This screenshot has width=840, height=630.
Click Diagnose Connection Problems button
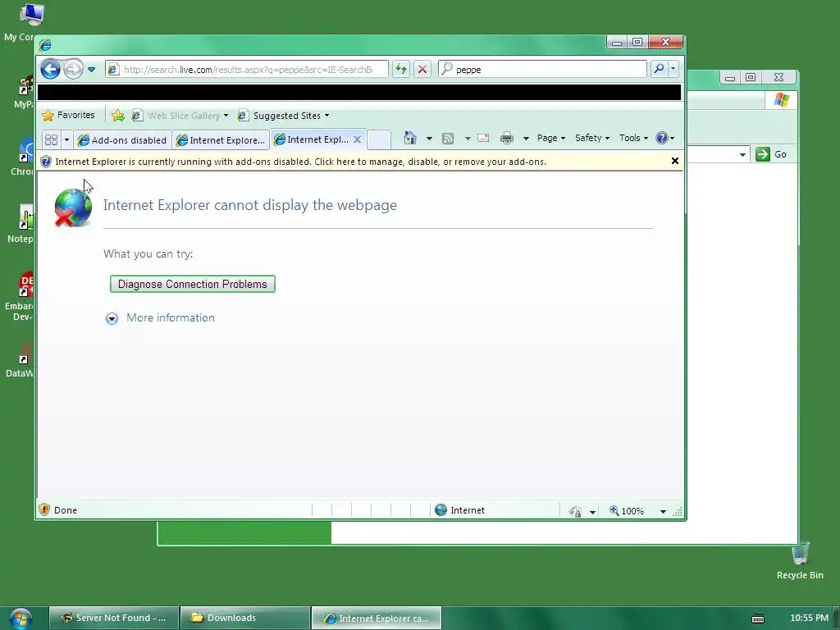(192, 284)
